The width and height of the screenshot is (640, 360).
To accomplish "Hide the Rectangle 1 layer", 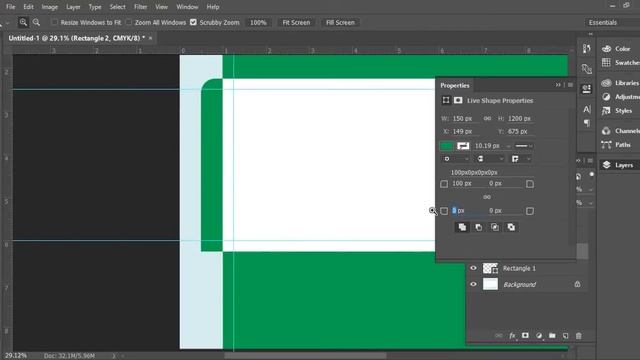I will click(473, 268).
